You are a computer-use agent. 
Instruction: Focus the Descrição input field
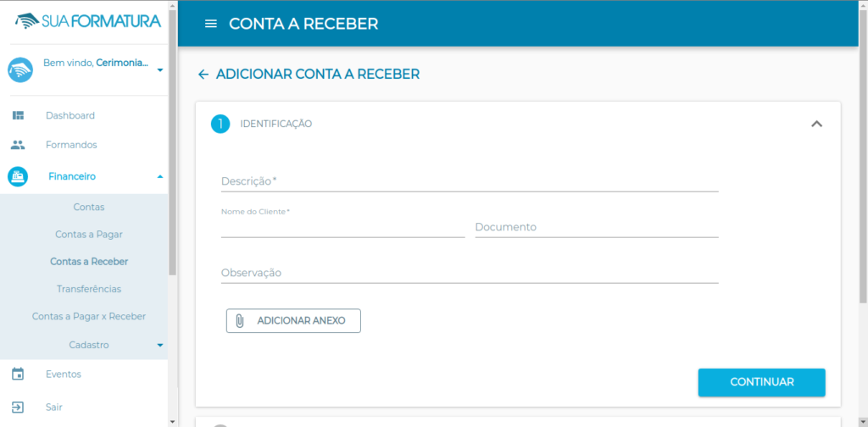click(470, 180)
